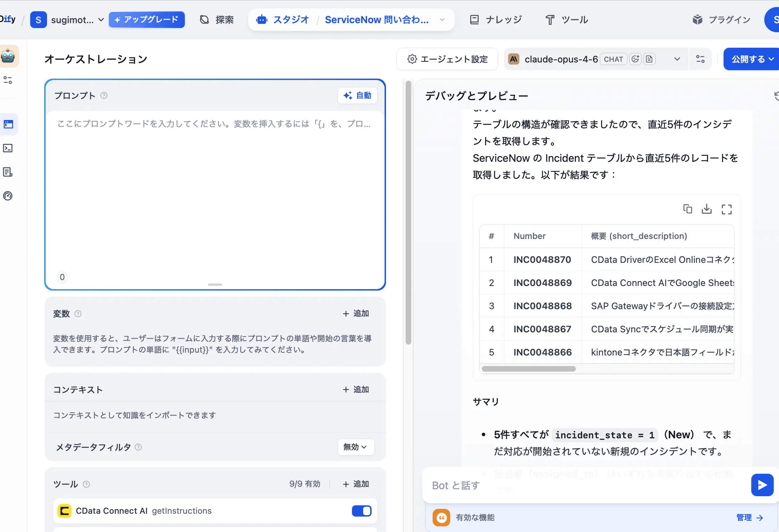The width and height of the screenshot is (779, 532).
Task: Open the monitoring dashboard icon in sidebar
Action: (8, 196)
